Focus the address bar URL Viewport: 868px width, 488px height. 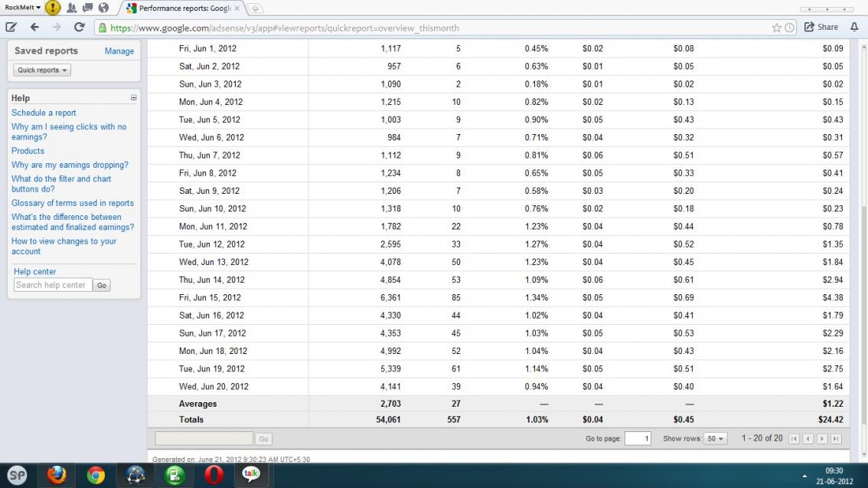[x=285, y=28]
